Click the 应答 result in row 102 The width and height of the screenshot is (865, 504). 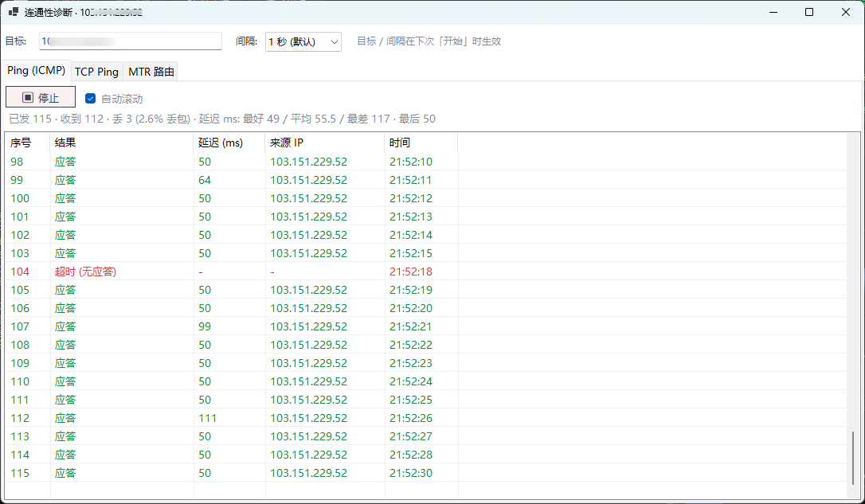tap(65, 235)
